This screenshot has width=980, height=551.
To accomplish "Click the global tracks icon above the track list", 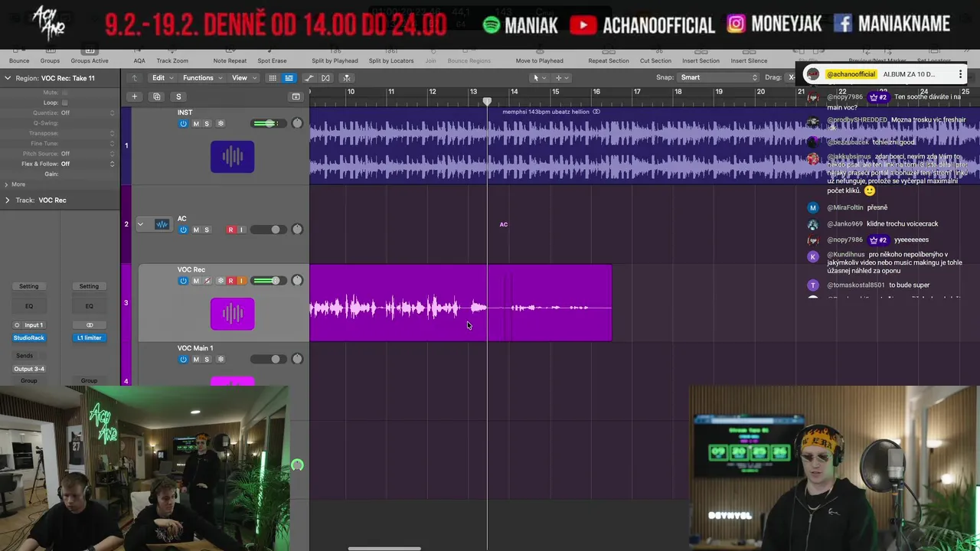I will [x=296, y=96].
